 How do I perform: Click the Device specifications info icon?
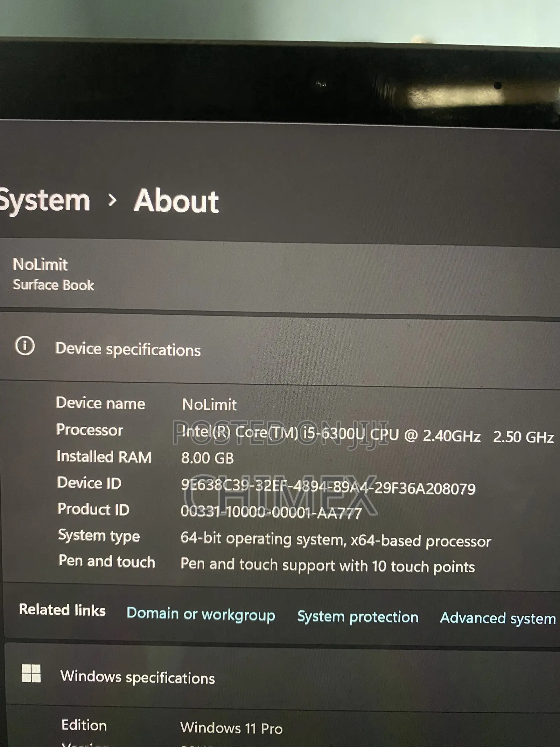(25, 346)
